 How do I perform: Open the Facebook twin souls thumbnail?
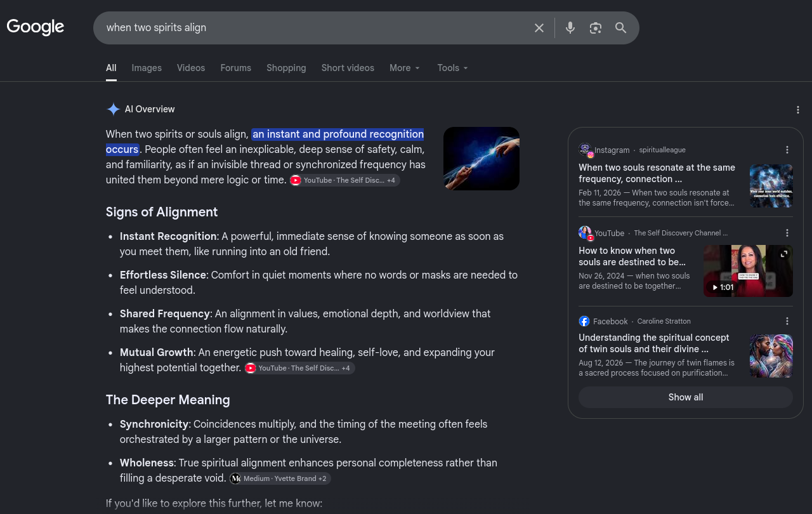tap(771, 356)
